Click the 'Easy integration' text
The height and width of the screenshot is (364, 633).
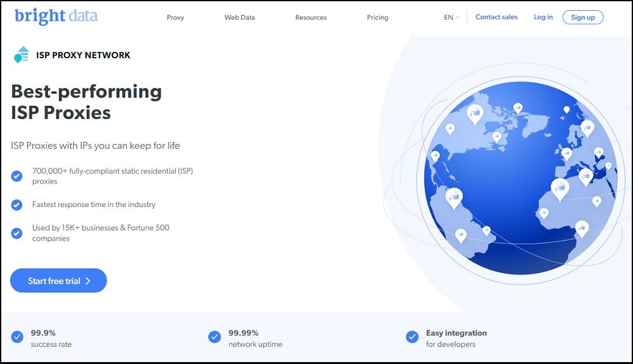[456, 333]
